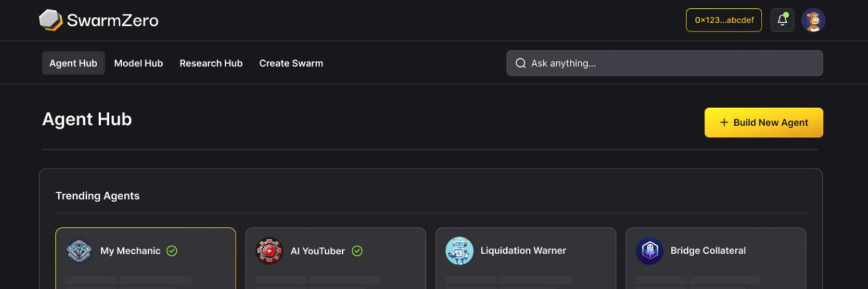Switch to the Agent Hub tab
This screenshot has width=868, height=289.
[73, 63]
